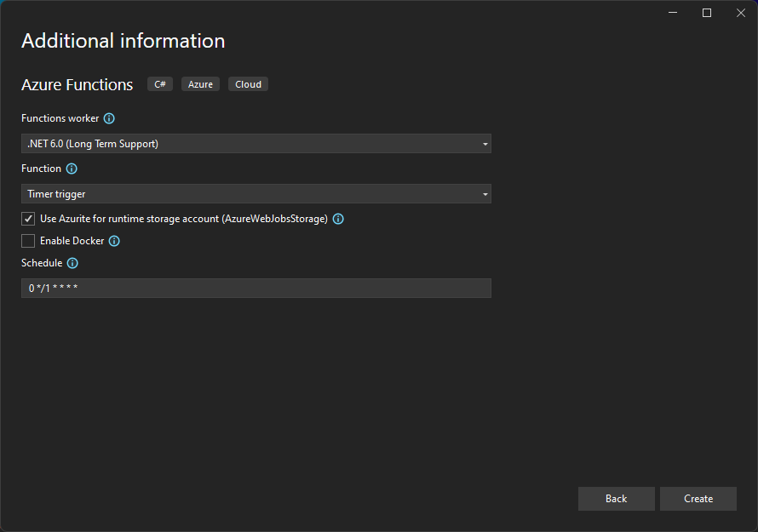Click the Functions worker info icon

pyautogui.click(x=109, y=118)
